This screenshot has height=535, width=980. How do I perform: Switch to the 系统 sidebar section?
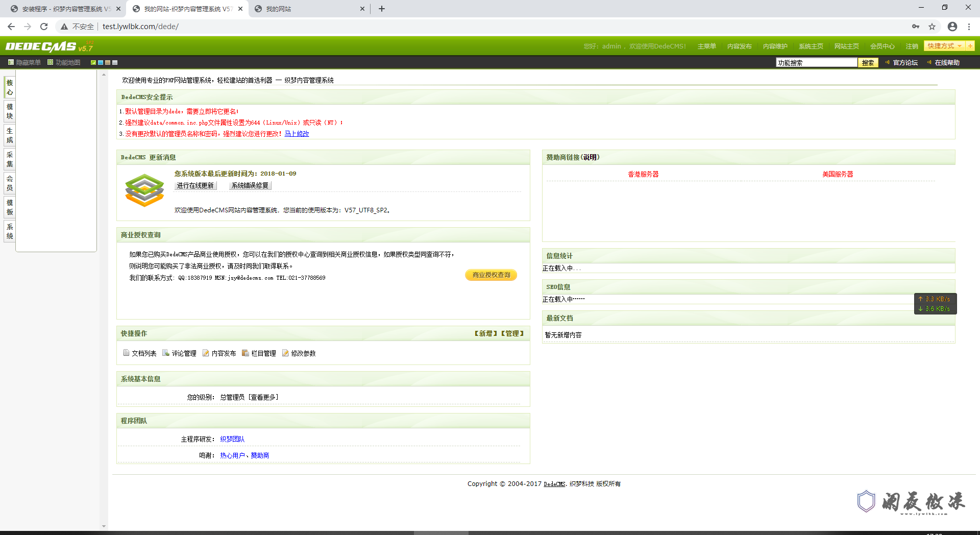click(9, 231)
